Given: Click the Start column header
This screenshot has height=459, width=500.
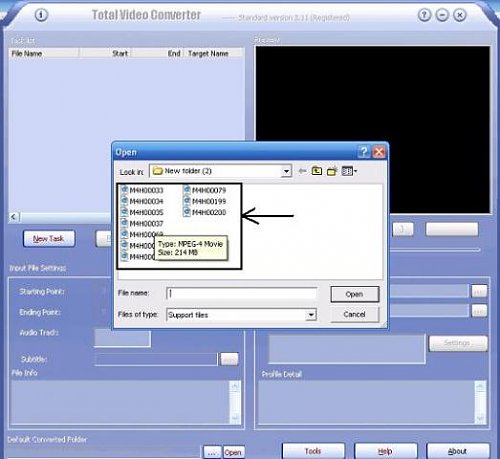Looking at the screenshot, I should click(105, 54).
